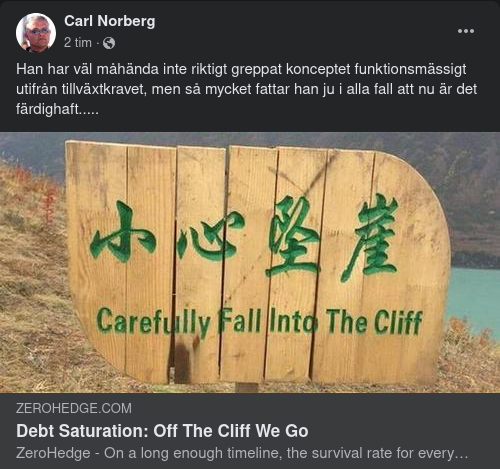The height and width of the screenshot is (469, 500).
Task: Open the Carl Norberg profile name link
Action: tap(110, 21)
